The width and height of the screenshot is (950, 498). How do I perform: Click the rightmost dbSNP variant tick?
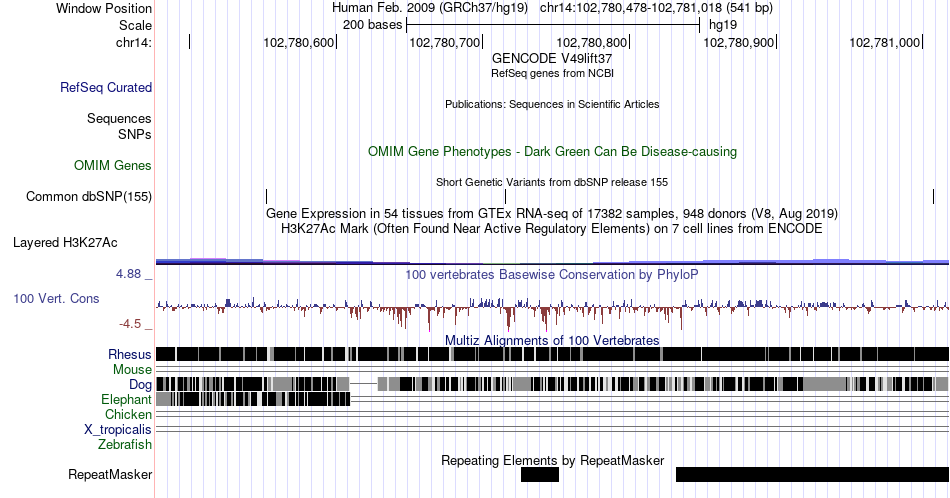click(934, 196)
